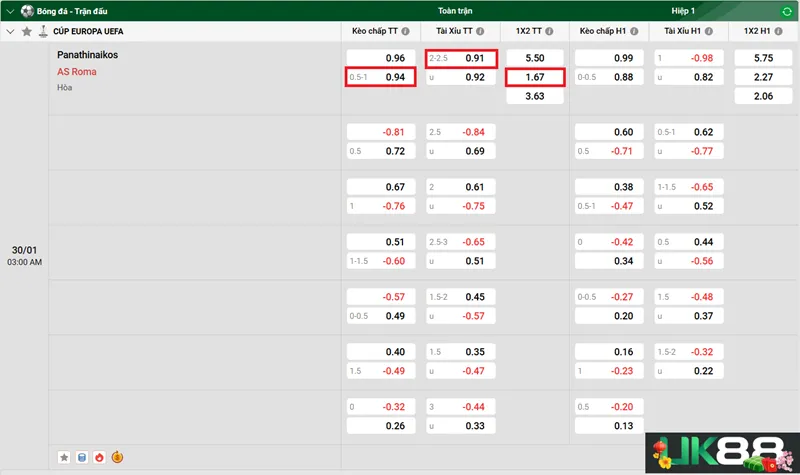Collapse the CÚP EUROPA UEFA league row

tap(11, 32)
